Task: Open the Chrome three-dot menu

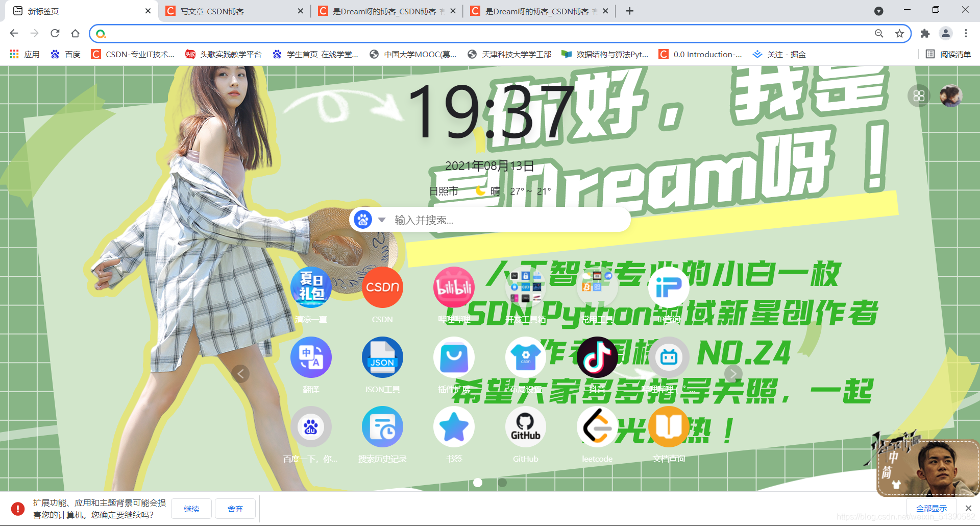Action: (x=966, y=34)
